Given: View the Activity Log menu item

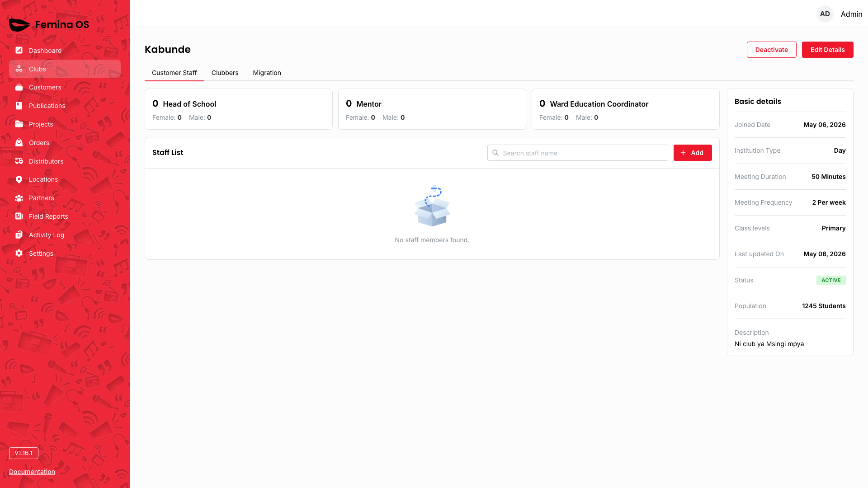Looking at the screenshot, I should [65, 235].
